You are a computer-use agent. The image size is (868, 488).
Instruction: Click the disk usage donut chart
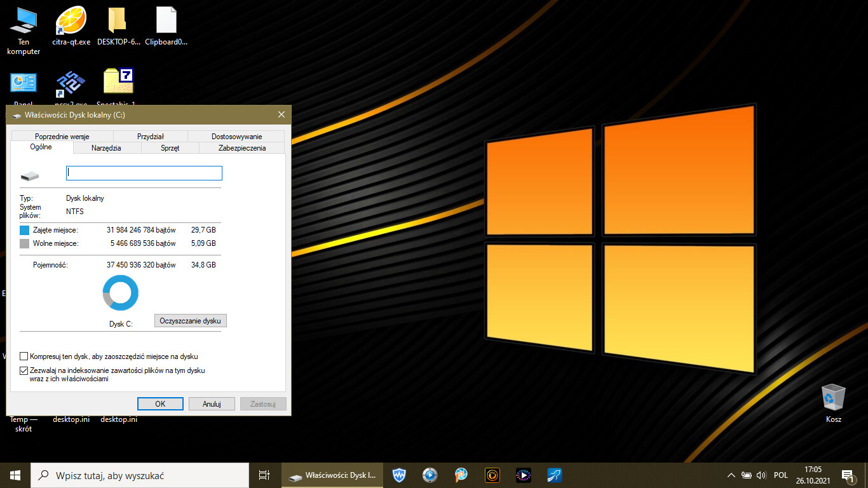point(121,293)
